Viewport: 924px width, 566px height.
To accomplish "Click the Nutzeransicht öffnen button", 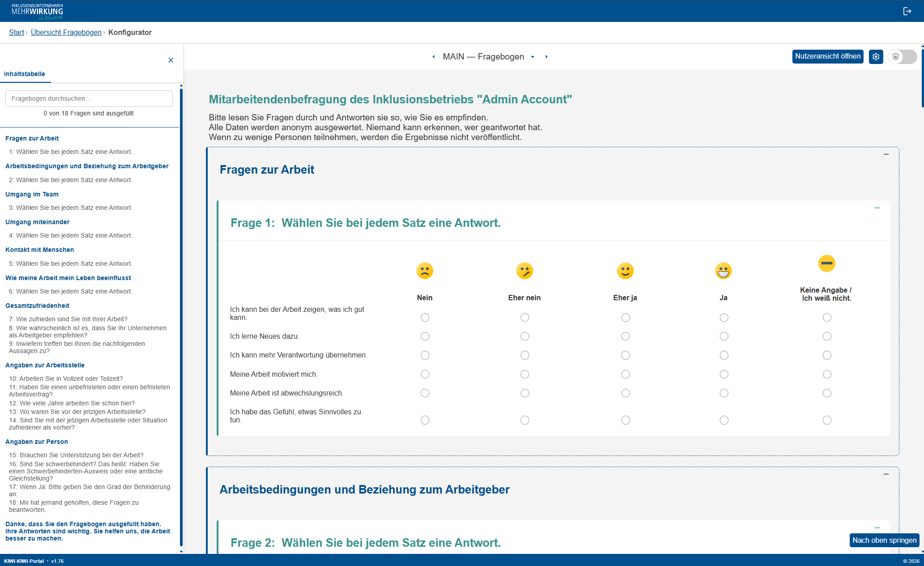I will [x=827, y=56].
